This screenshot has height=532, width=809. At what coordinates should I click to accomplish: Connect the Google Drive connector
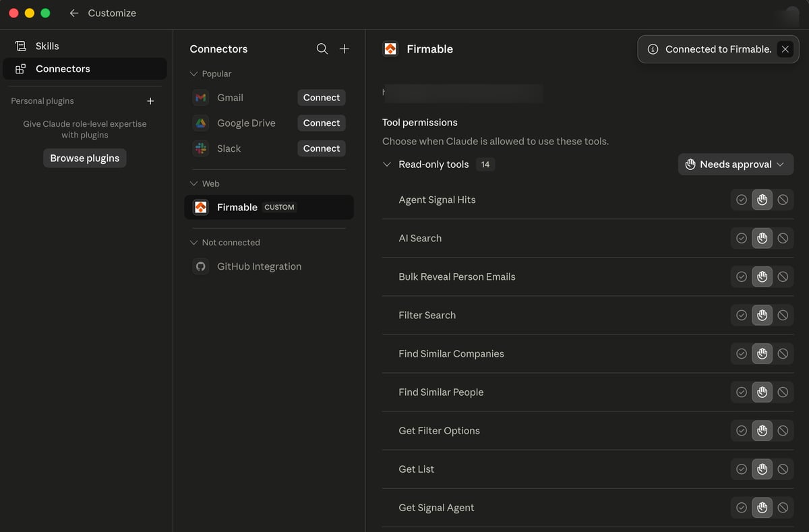click(x=322, y=123)
